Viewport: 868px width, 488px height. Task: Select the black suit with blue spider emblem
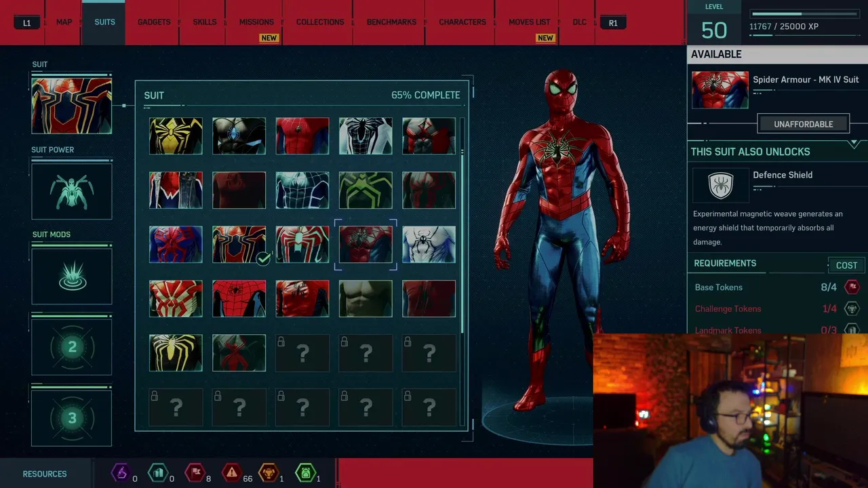point(239,136)
